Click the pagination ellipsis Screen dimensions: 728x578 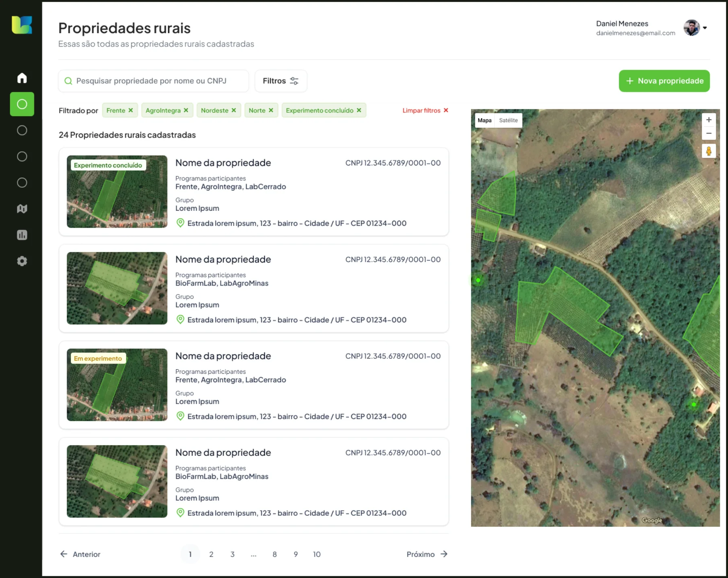[x=254, y=555]
